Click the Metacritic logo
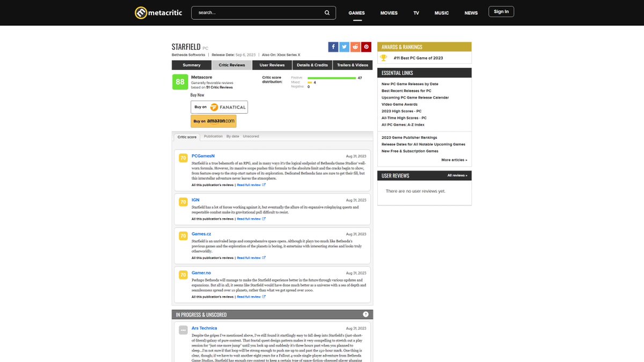 coord(158,12)
